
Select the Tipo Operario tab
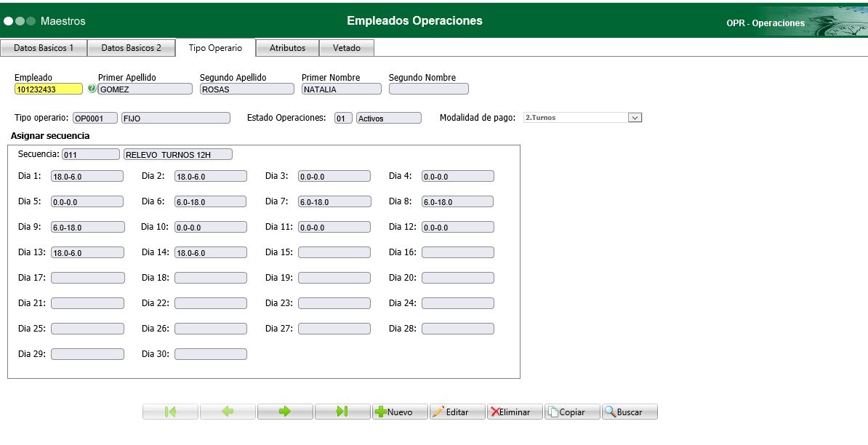[x=215, y=48]
